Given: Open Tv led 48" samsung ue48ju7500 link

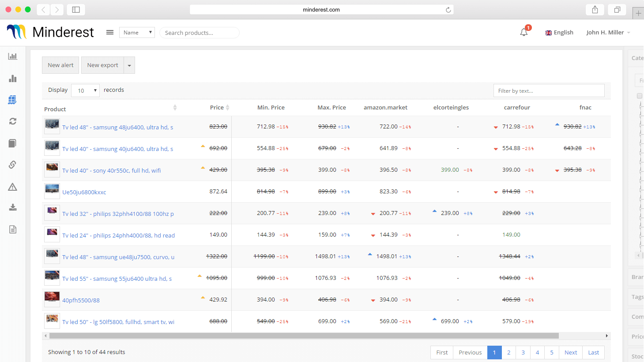Looking at the screenshot, I should pyautogui.click(x=118, y=257).
